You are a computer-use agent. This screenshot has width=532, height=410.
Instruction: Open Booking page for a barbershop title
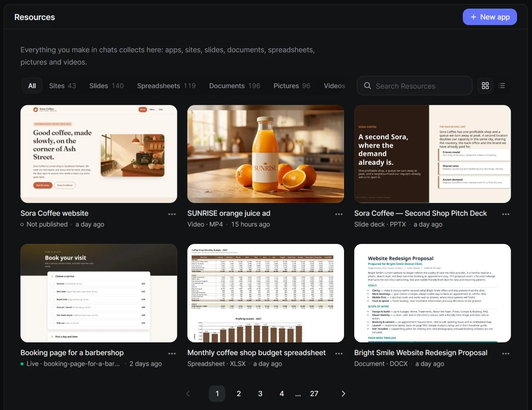pyautogui.click(x=72, y=353)
